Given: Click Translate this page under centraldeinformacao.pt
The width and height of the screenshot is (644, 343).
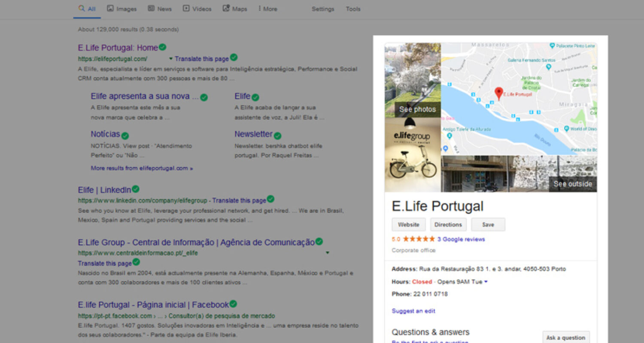Looking at the screenshot, I should (105, 263).
